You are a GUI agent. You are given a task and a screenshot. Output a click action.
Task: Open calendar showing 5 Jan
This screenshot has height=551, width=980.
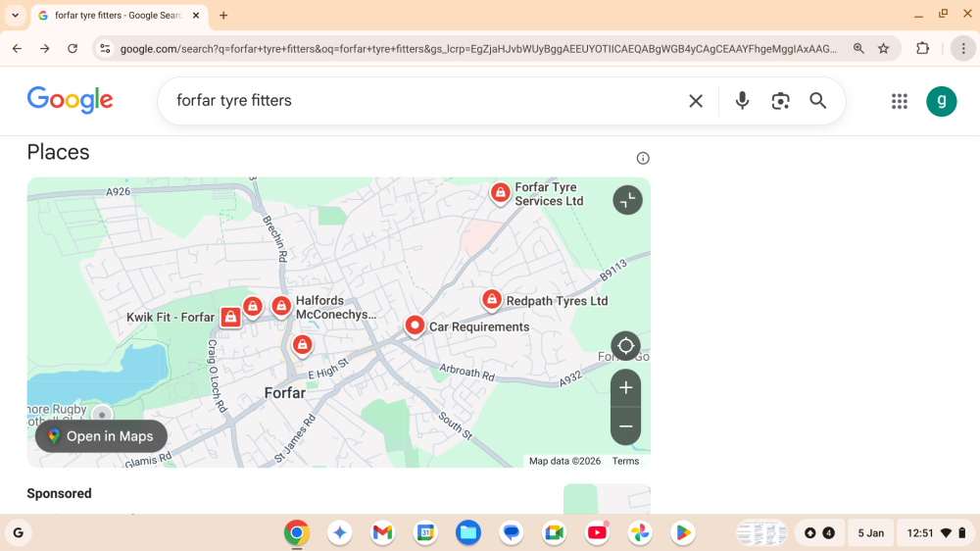(x=870, y=533)
